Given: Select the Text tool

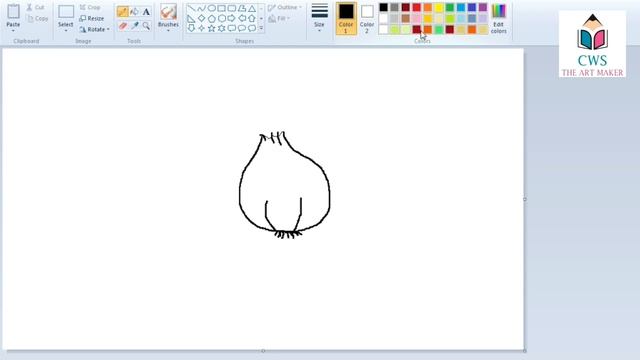Looking at the screenshot, I should pos(146,12).
